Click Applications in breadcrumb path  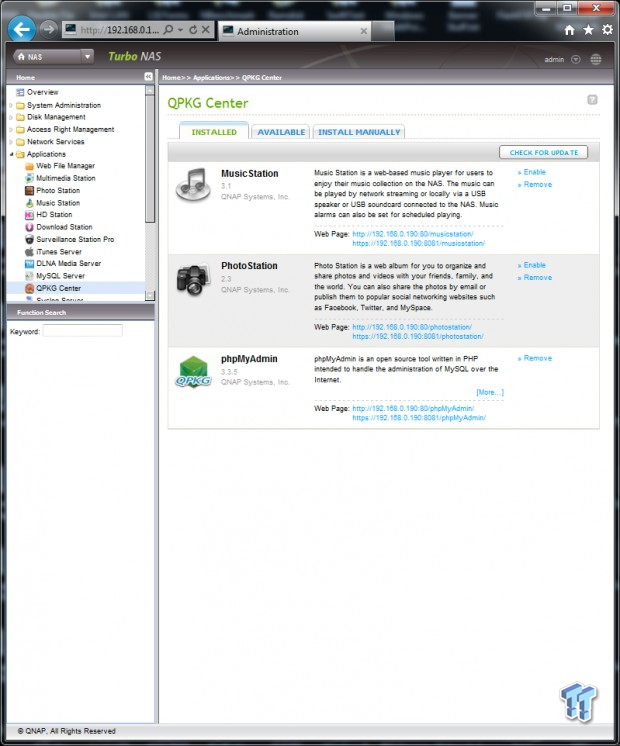[211, 78]
